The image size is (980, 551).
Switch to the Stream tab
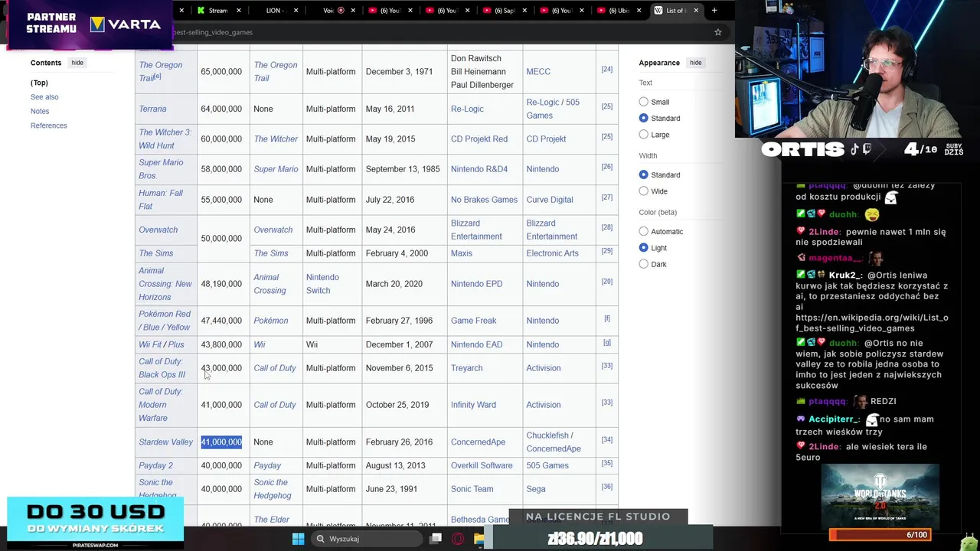point(217,11)
